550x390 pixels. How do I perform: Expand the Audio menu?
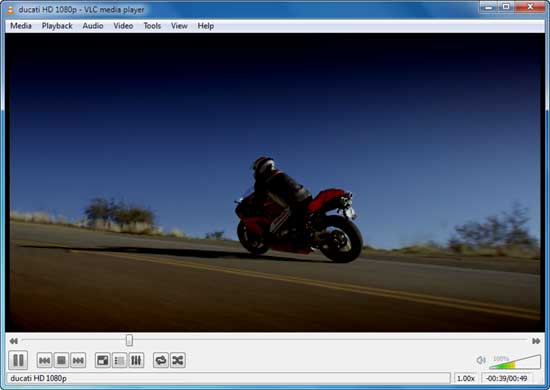(x=93, y=26)
